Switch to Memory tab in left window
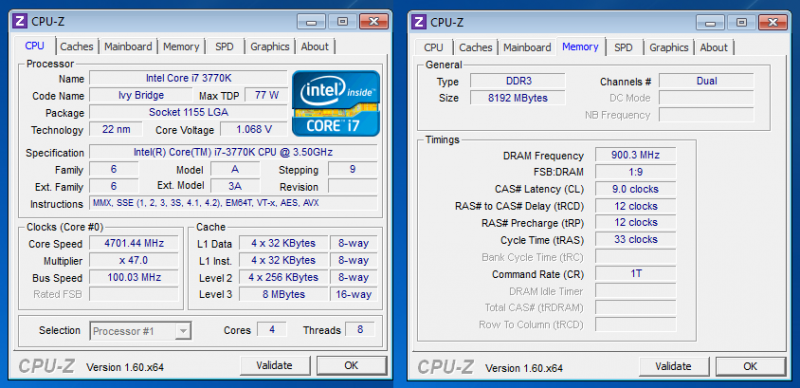 click(181, 46)
